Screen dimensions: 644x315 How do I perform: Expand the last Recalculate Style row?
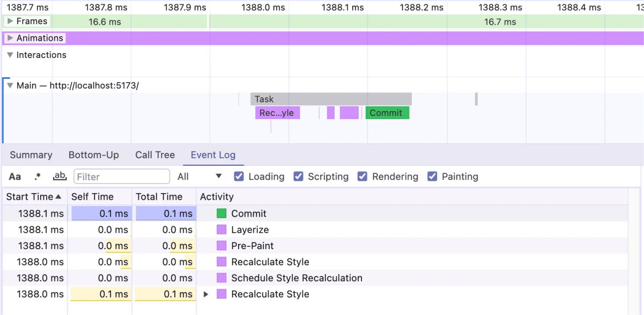(x=206, y=294)
